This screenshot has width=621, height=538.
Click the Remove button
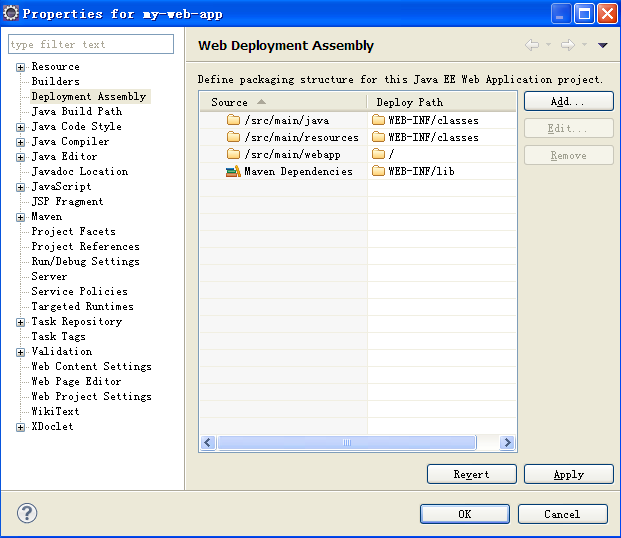pos(569,155)
